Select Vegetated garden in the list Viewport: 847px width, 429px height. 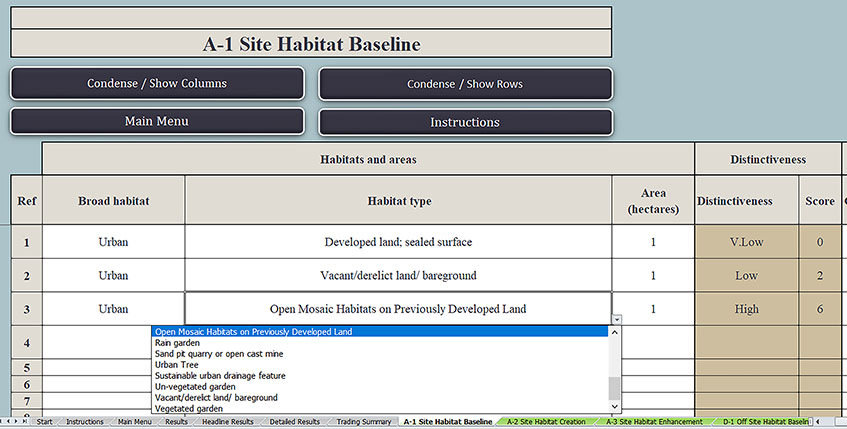188,408
